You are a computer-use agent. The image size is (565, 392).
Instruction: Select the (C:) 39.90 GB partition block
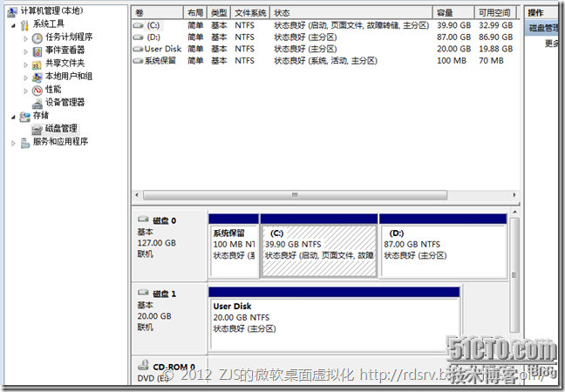pos(319,251)
